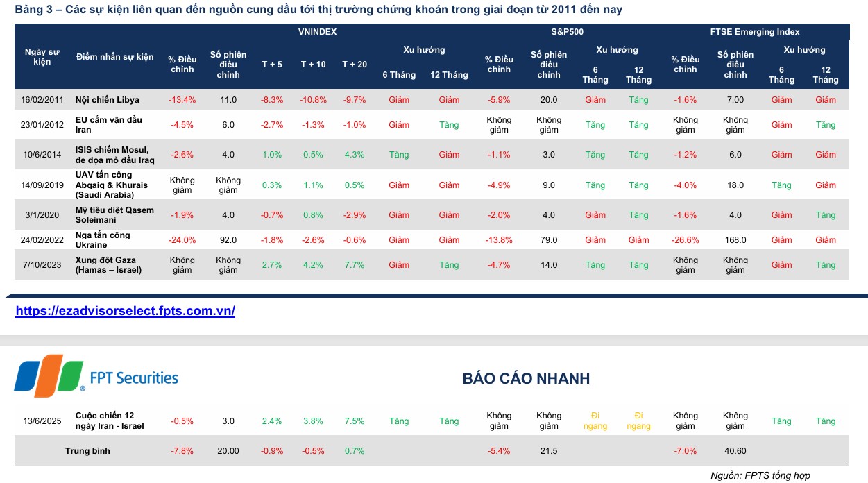
Task: Click the Xung đột Gaza event cell
Action: tap(109, 265)
